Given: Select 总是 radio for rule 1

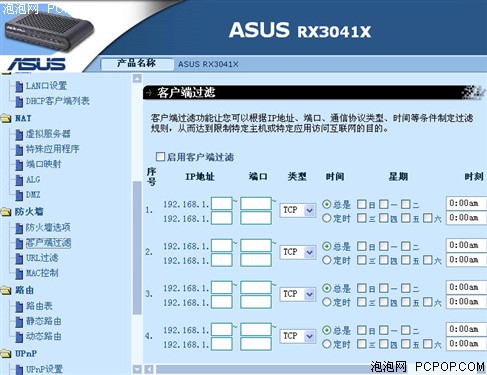Looking at the screenshot, I should (x=327, y=204).
